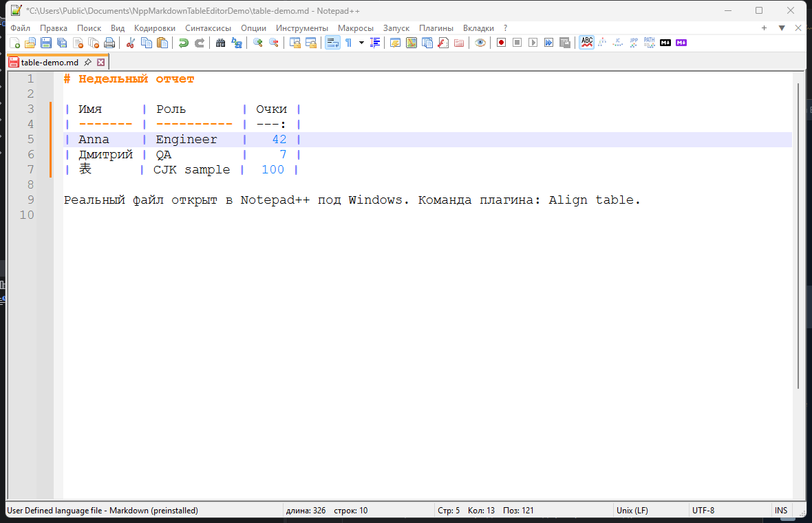
Task: Undo last action with green arrow
Action: coord(183,43)
